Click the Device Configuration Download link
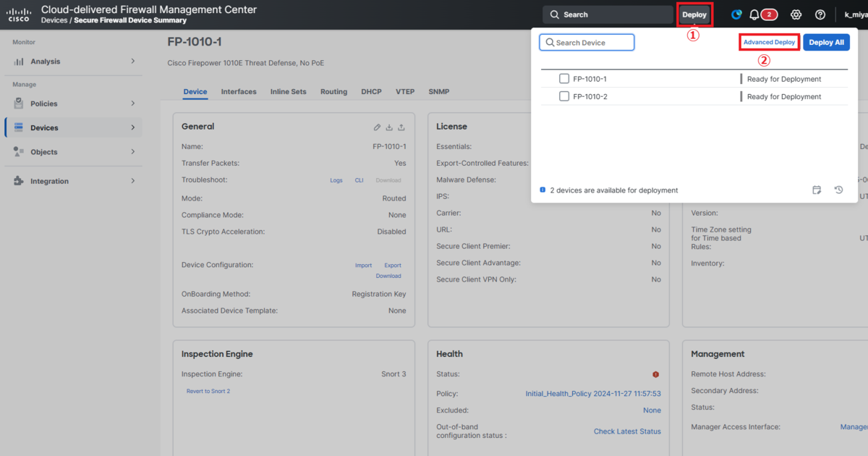Image resolution: width=868 pixels, height=456 pixels. tap(388, 276)
